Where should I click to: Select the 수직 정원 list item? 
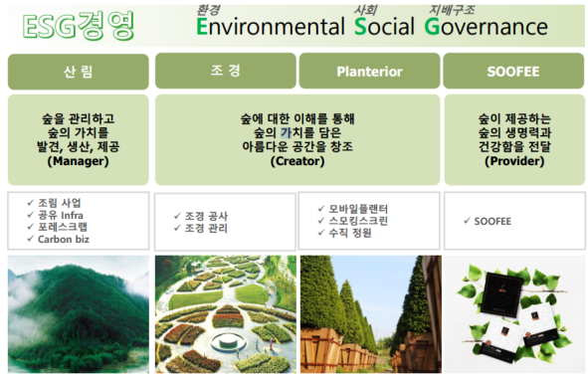click(350, 233)
